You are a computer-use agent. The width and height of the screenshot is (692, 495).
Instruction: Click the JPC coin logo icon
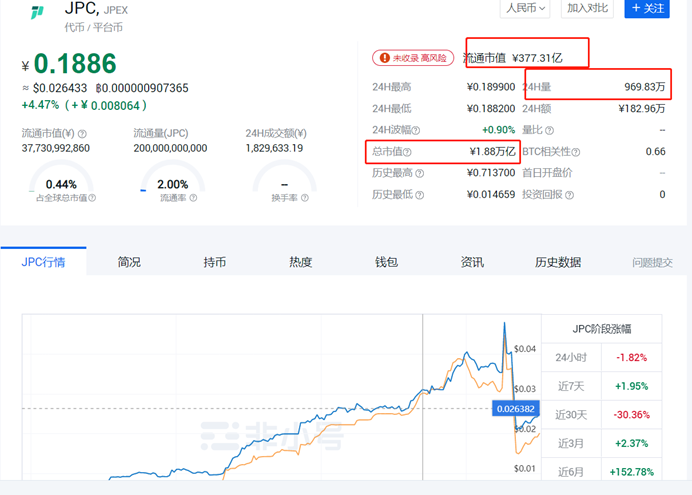(x=37, y=12)
